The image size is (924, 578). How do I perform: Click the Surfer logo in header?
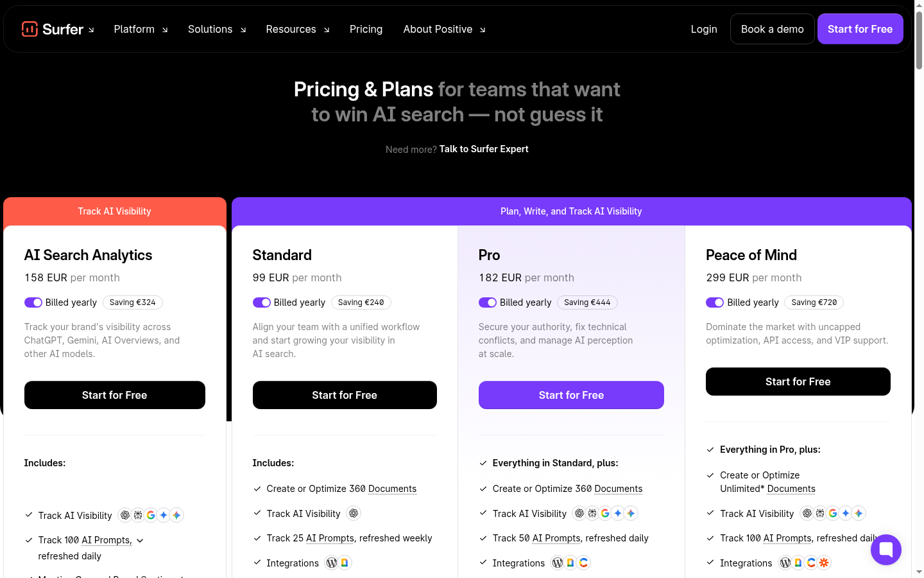click(53, 29)
